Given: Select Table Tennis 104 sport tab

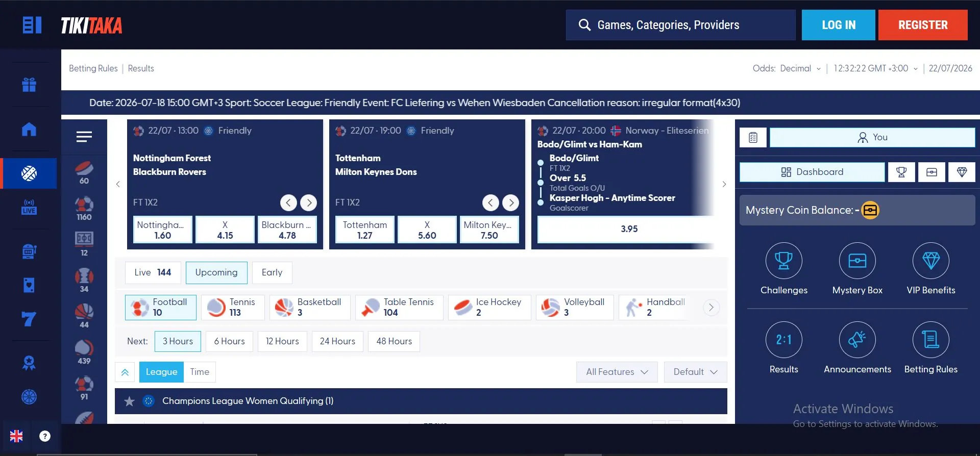Looking at the screenshot, I should [x=399, y=308].
